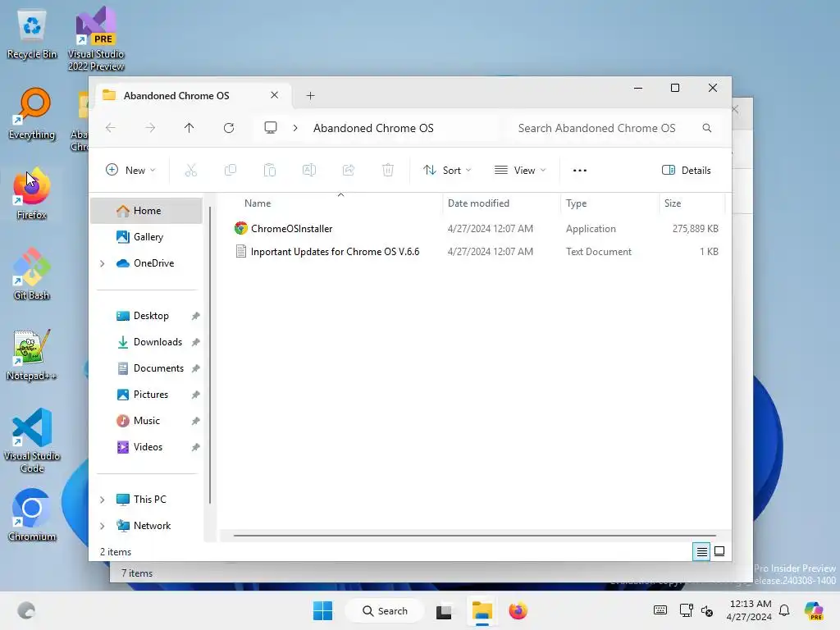Go forward in File Explorer

point(151,128)
